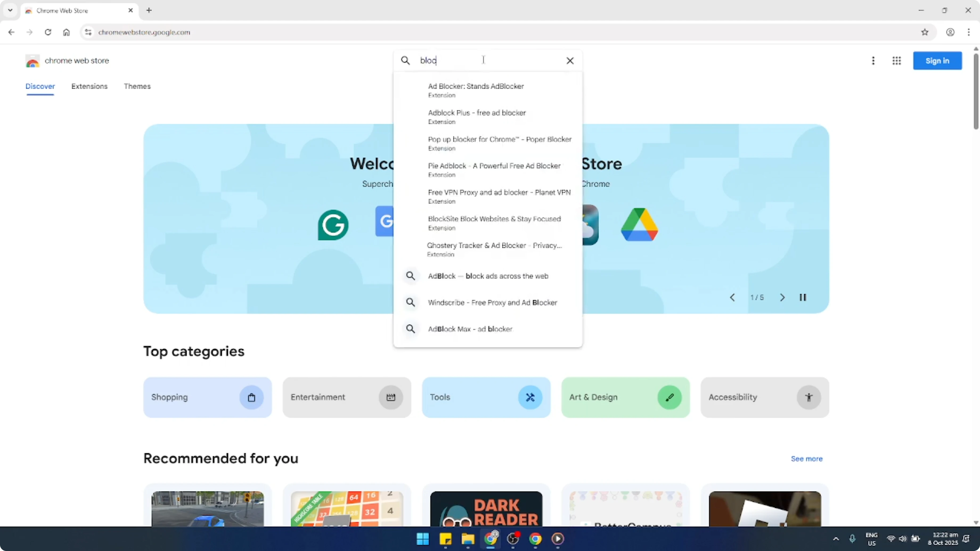
Task: Open the Art & Design category
Action: point(626,397)
